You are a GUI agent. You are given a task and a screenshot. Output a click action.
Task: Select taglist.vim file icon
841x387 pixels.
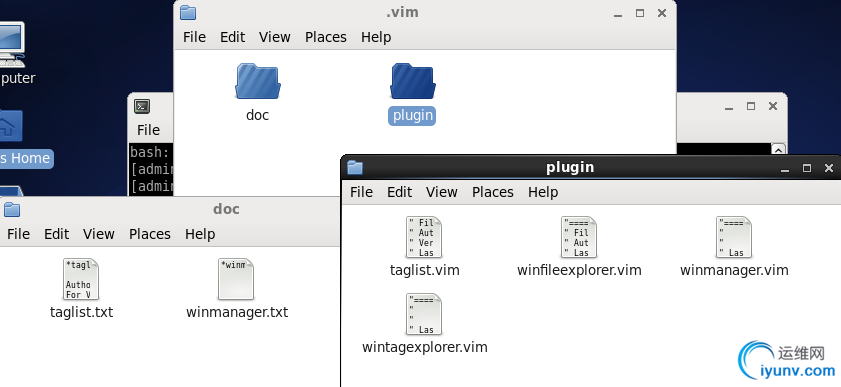tap(424, 237)
